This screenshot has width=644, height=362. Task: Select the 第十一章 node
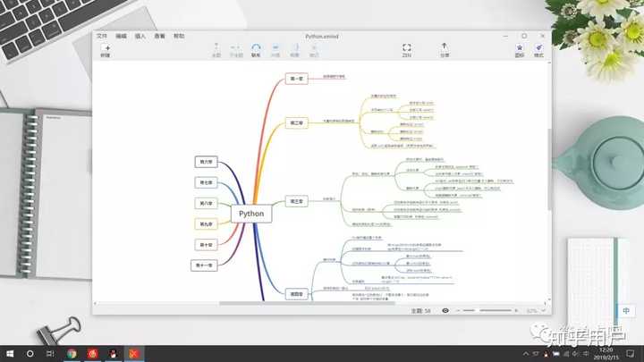204,265
